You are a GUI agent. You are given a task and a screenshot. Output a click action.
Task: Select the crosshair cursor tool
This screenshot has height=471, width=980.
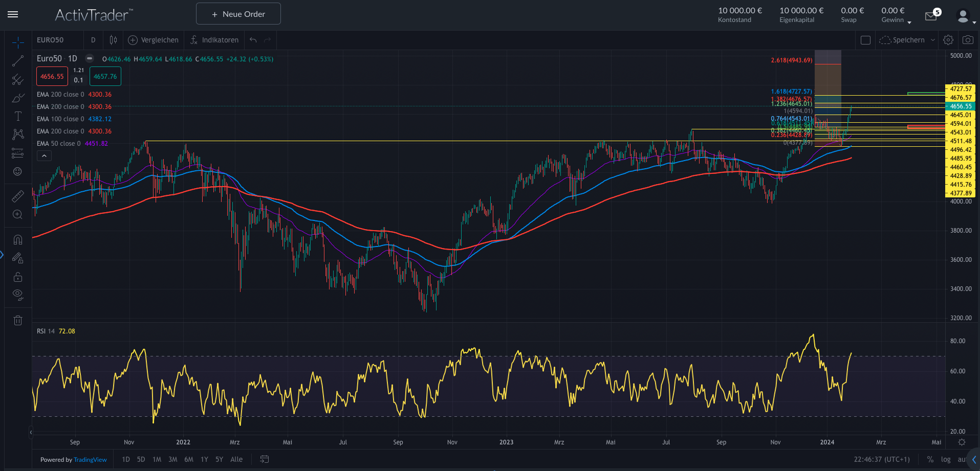tap(17, 42)
